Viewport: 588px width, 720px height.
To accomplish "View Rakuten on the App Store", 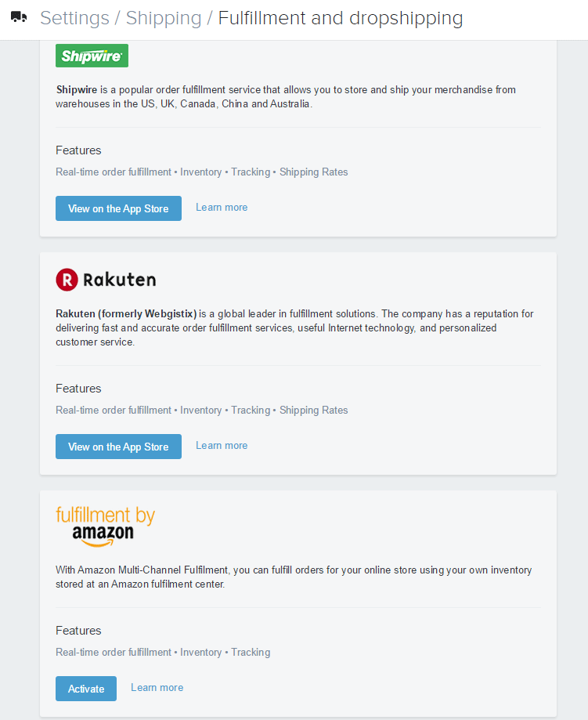I will click(x=118, y=447).
